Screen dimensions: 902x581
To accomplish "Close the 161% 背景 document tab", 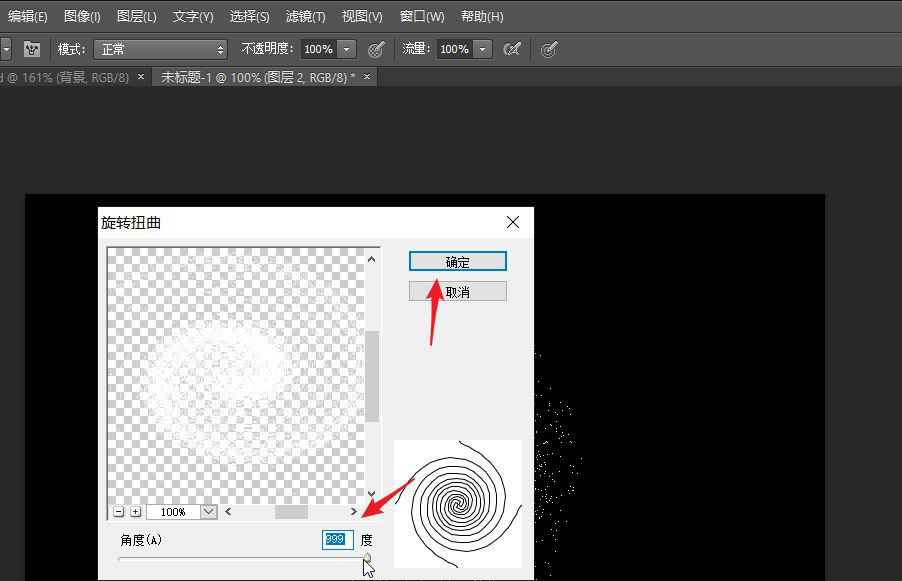I will point(141,77).
